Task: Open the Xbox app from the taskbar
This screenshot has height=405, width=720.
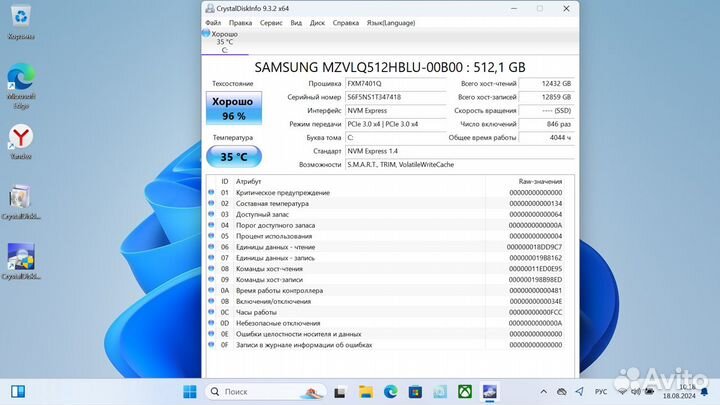Action: pos(465,392)
